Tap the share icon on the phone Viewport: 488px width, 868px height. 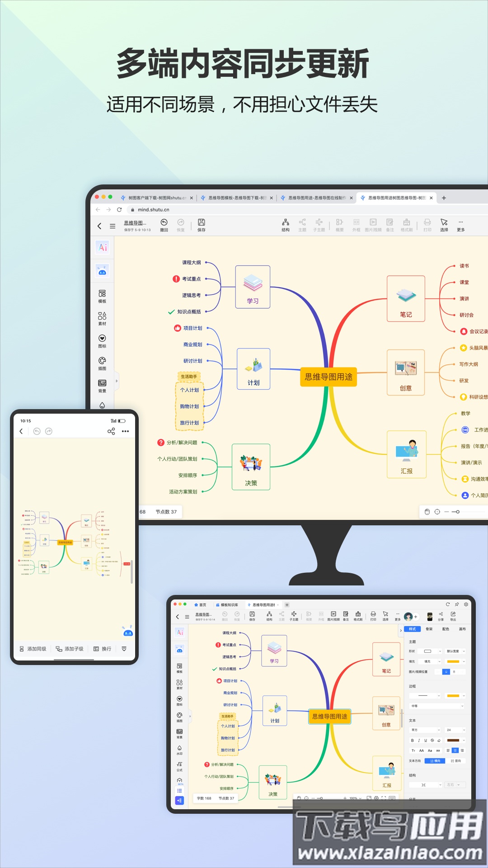tap(111, 431)
